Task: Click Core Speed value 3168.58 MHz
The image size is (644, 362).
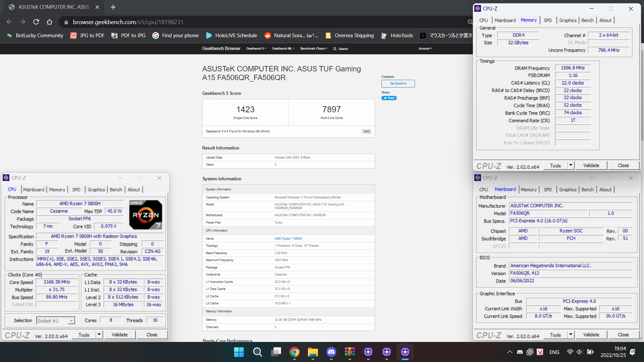Action: pyautogui.click(x=57, y=282)
